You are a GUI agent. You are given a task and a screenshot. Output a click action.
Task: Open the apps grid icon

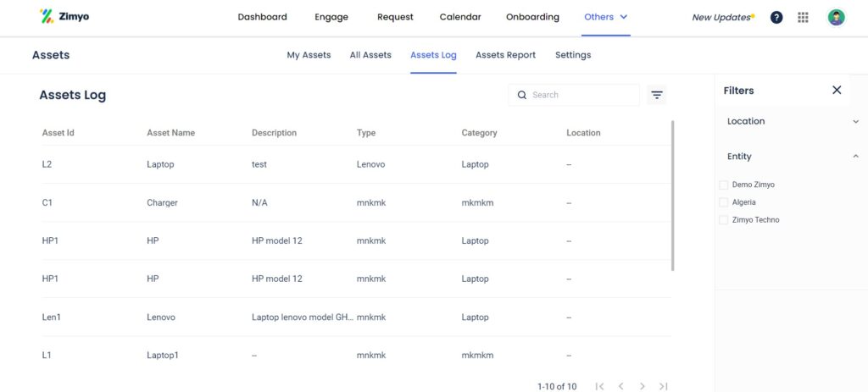(803, 17)
